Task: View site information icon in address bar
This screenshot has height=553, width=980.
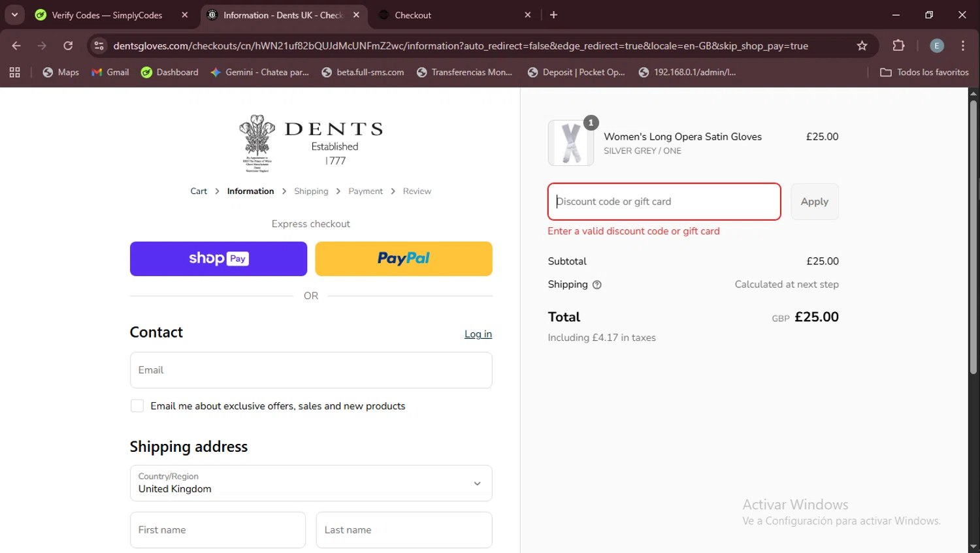Action: (x=99, y=46)
